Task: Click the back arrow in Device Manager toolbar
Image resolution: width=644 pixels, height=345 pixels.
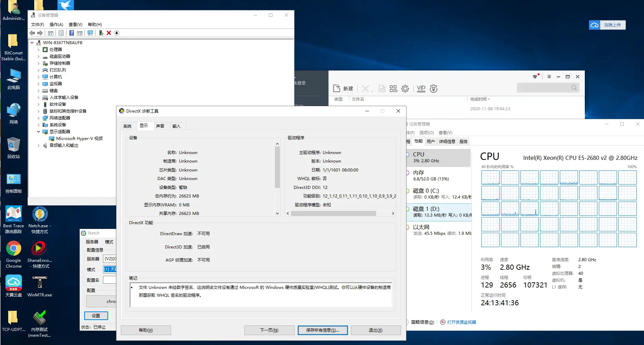Action: coord(32,33)
